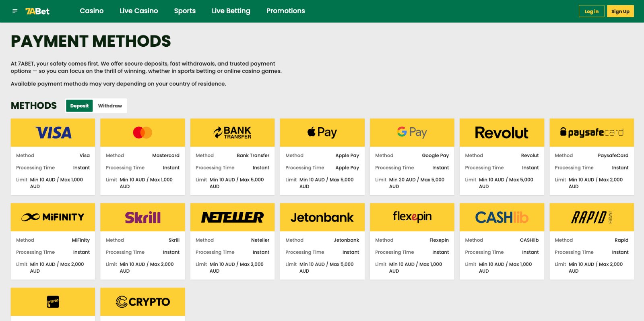This screenshot has height=321, width=644.
Task: Open the Casino menu
Action: click(x=92, y=11)
